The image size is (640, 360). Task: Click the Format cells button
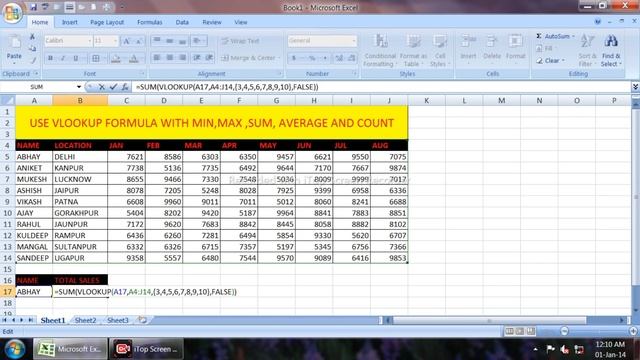(516, 49)
